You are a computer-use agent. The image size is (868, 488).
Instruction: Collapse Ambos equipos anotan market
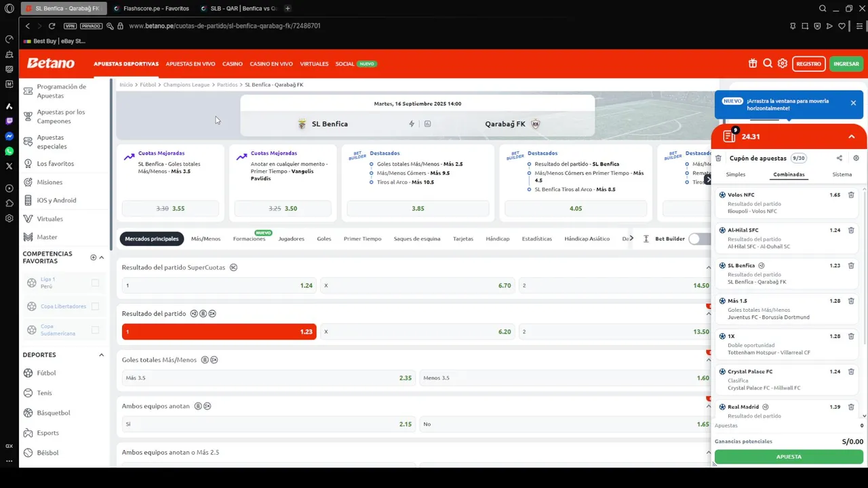click(709, 406)
